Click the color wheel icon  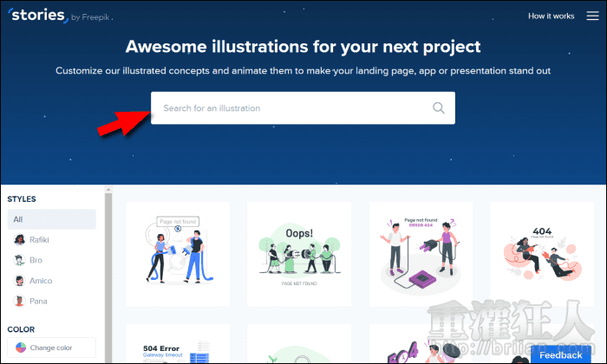point(19,348)
